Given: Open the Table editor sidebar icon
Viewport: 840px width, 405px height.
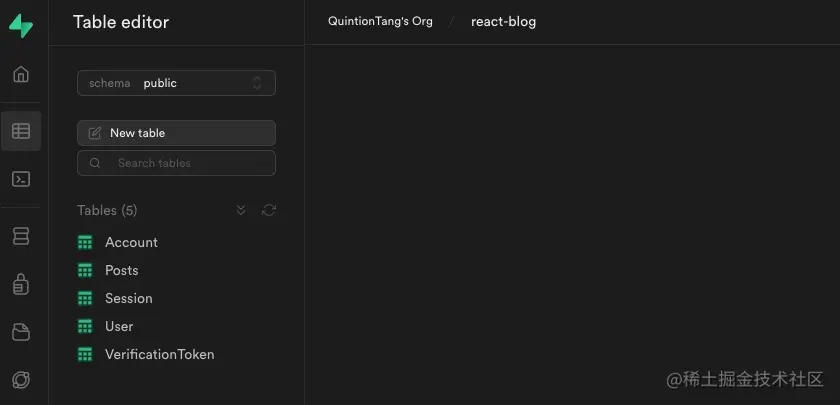Looking at the screenshot, I should pos(21,131).
